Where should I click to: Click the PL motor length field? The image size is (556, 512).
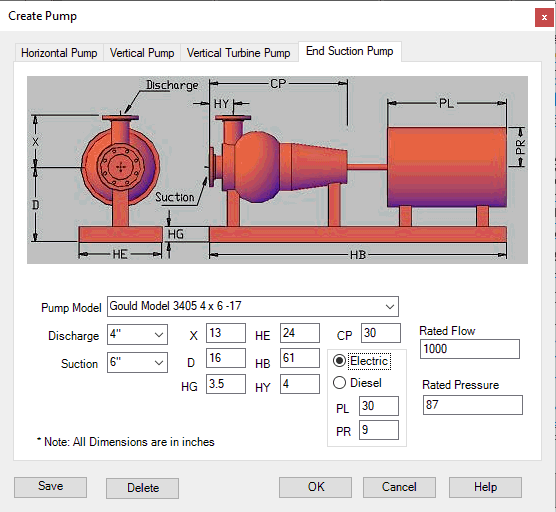tap(379, 406)
